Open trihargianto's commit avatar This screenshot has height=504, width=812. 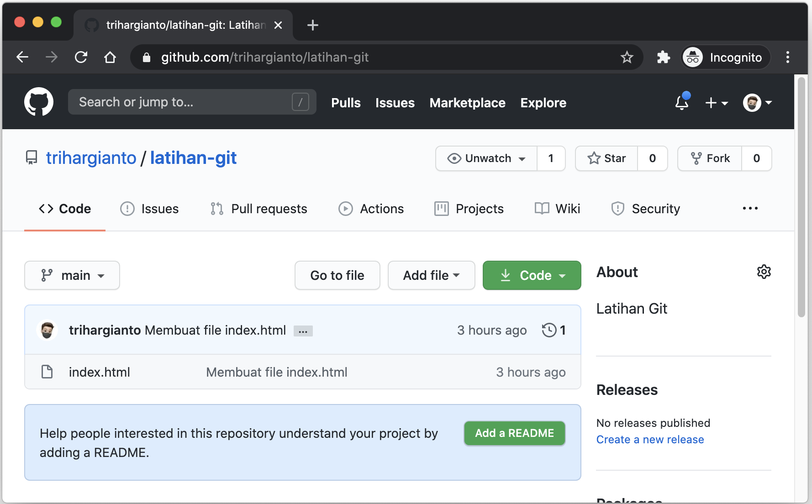tap(47, 330)
